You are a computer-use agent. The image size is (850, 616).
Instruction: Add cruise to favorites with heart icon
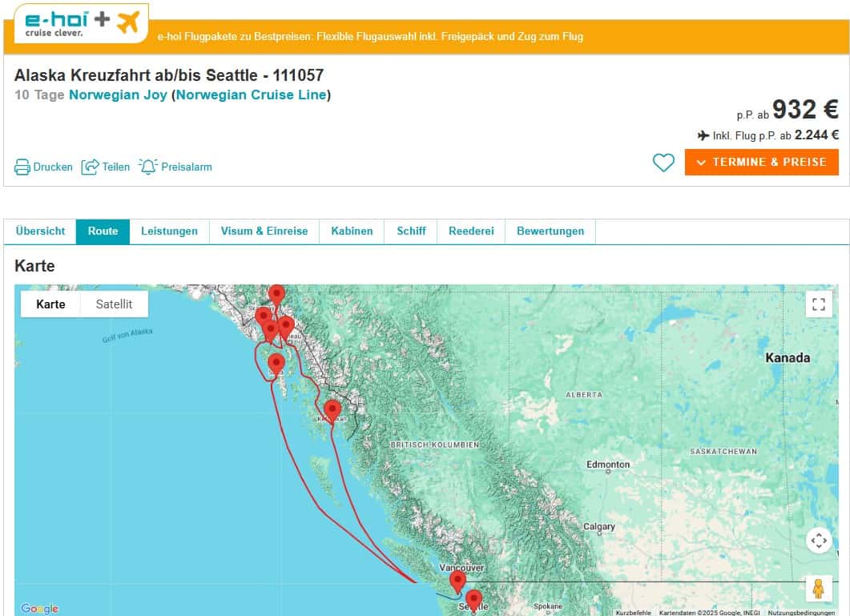(x=663, y=163)
